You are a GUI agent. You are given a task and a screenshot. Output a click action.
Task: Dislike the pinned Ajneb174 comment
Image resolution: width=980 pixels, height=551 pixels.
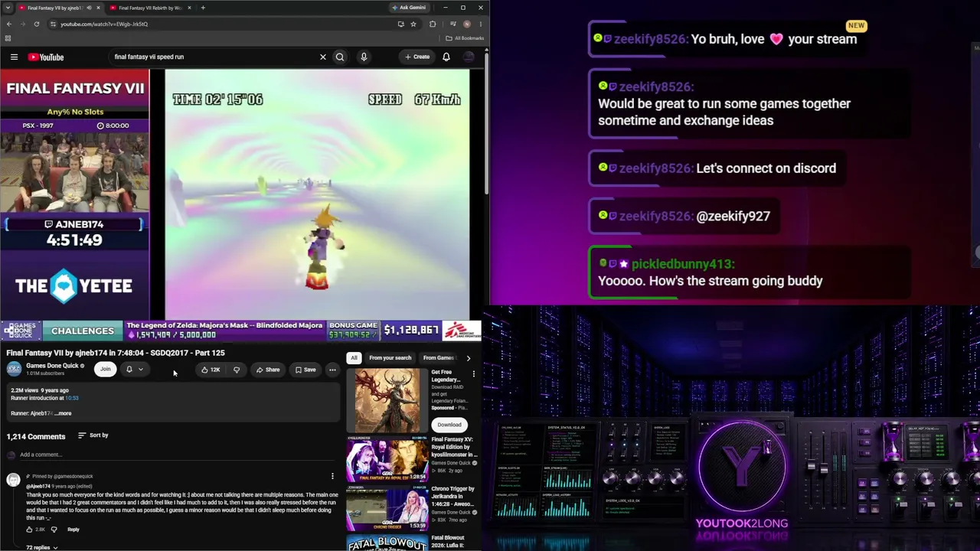[54, 530]
